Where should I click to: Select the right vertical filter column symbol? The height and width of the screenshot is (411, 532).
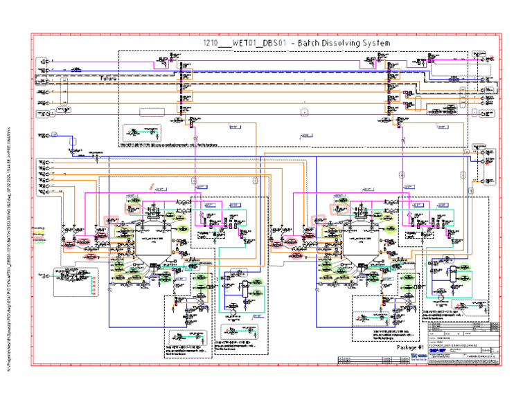[x=453, y=275]
